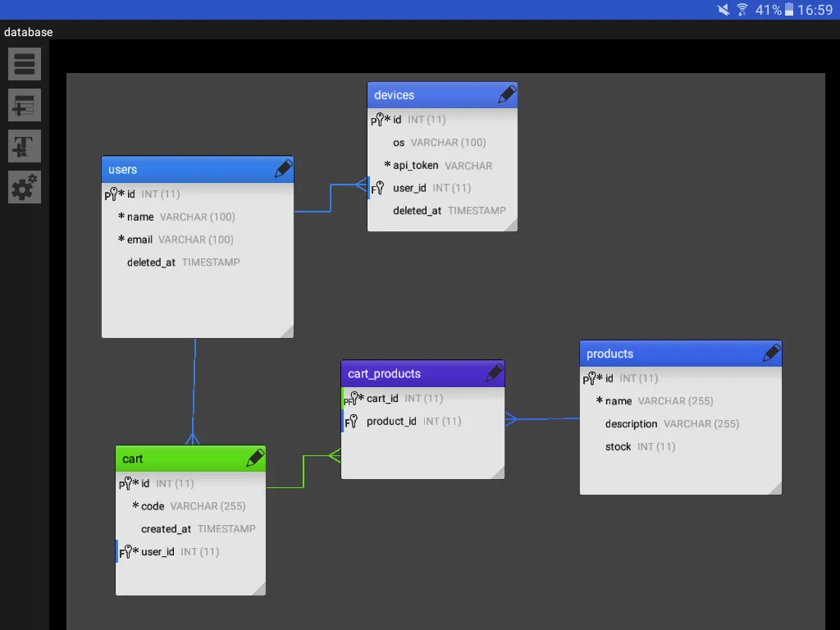The width and height of the screenshot is (840, 630).
Task: Select the add-text-label tool
Action: click(24, 146)
